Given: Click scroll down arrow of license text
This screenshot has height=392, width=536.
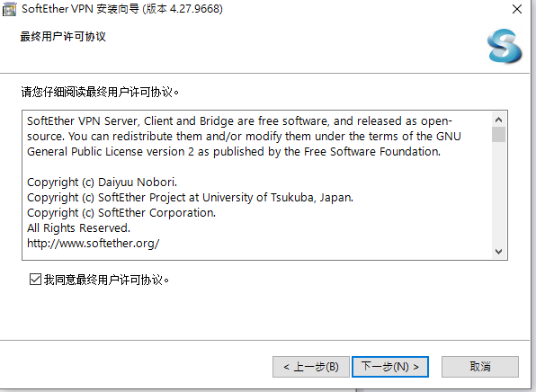Looking at the screenshot, I should click(498, 252).
